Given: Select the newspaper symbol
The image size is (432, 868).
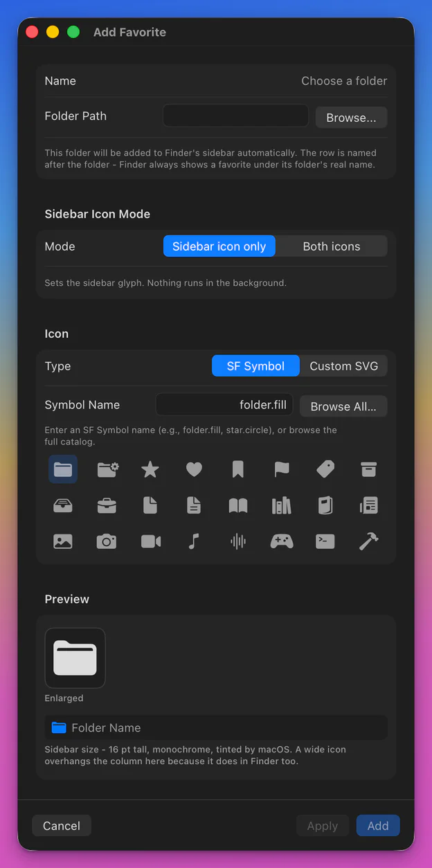Looking at the screenshot, I should tap(368, 505).
